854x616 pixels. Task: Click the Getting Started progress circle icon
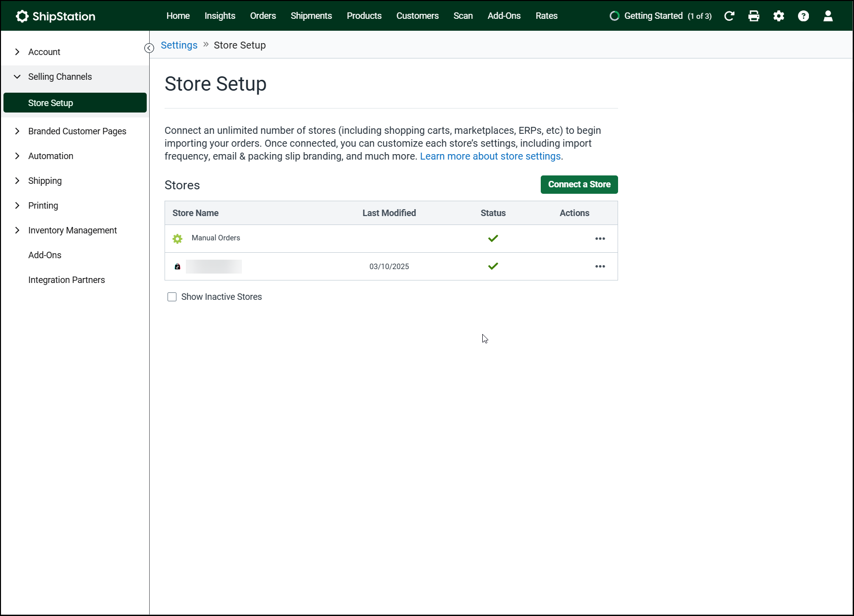[x=615, y=16]
